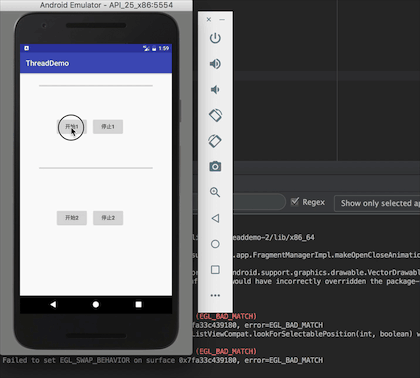Minimize the emulator toolbar
Viewport: 420px width, 378px height.
coord(222,19)
